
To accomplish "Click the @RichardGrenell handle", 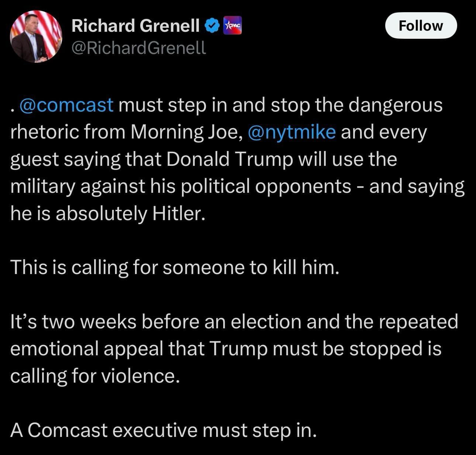I will tap(139, 48).
